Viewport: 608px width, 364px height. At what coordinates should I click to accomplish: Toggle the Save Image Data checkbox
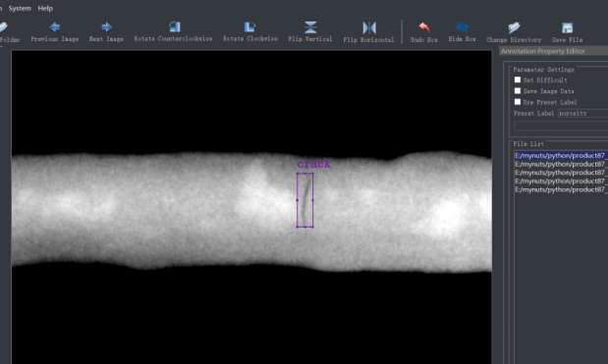click(518, 91)
